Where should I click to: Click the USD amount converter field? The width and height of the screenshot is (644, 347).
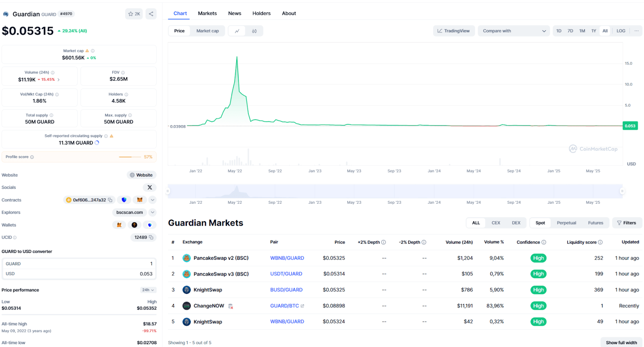click(x=79, y=274)
